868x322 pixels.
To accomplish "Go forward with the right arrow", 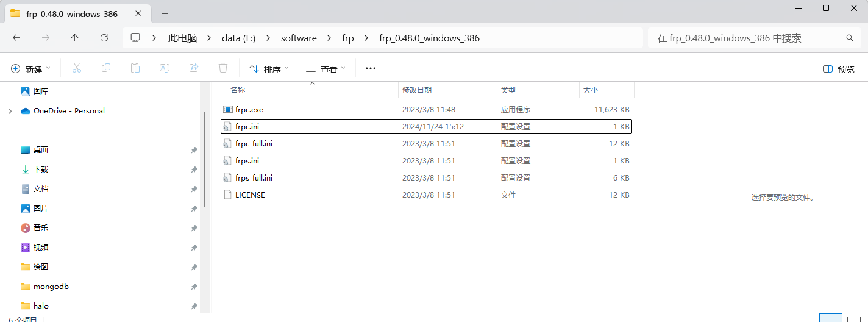I will (46, 38).
